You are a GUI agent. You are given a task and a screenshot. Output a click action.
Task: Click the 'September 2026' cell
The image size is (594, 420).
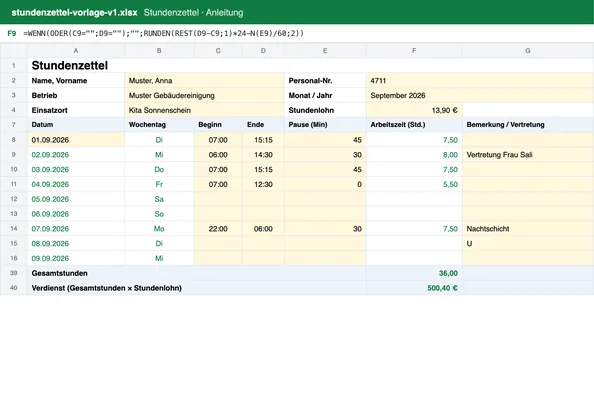tap(480, 95)
